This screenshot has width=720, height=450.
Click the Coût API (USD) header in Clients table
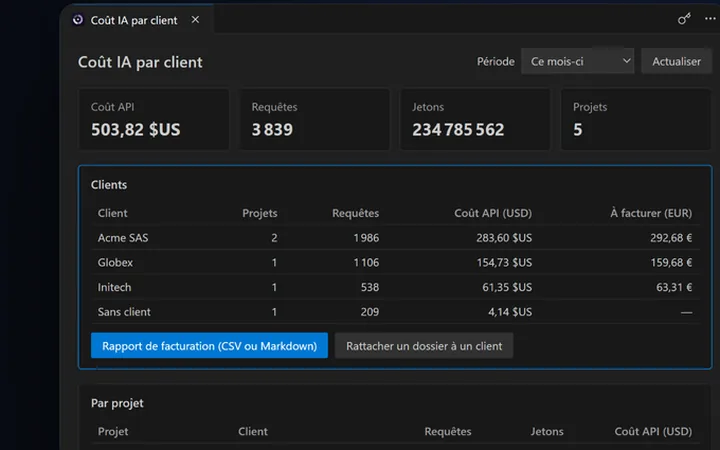(x=493, y=213)
